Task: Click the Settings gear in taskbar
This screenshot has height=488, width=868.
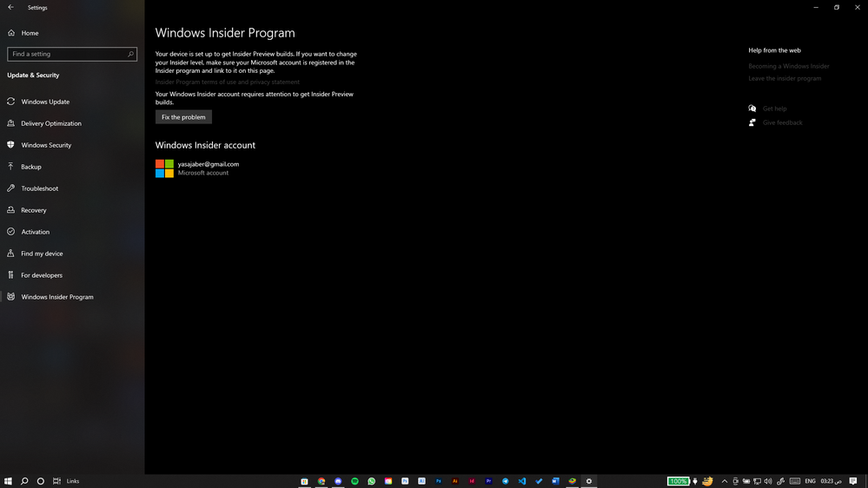Action: pos(589,481)
